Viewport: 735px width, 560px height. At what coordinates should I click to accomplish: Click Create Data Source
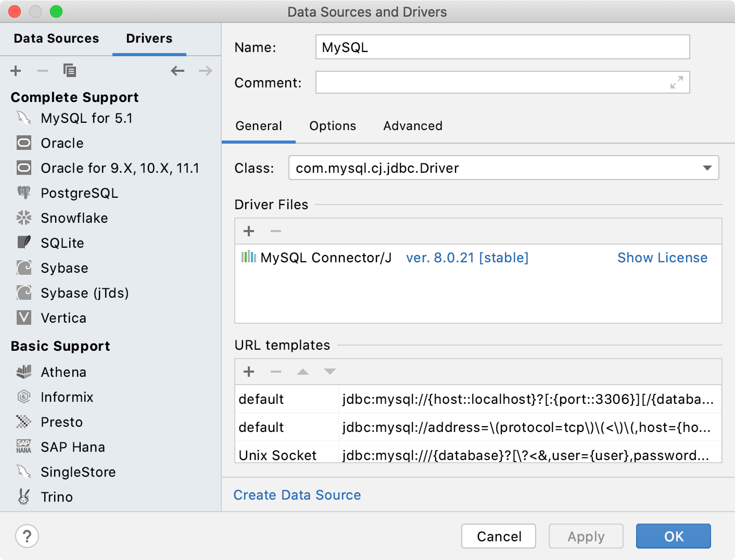tap(297, 495)
